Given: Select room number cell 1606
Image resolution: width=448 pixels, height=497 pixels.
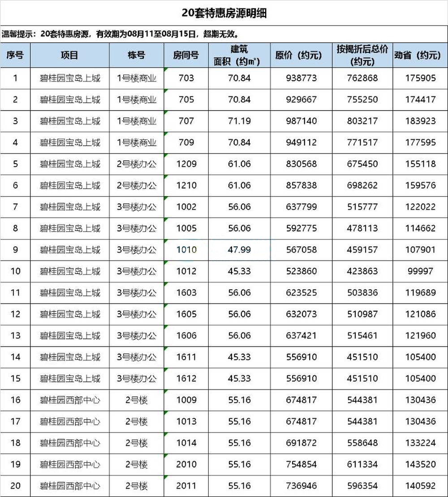Looking at the screenshot, I should (x=186, y=335).
